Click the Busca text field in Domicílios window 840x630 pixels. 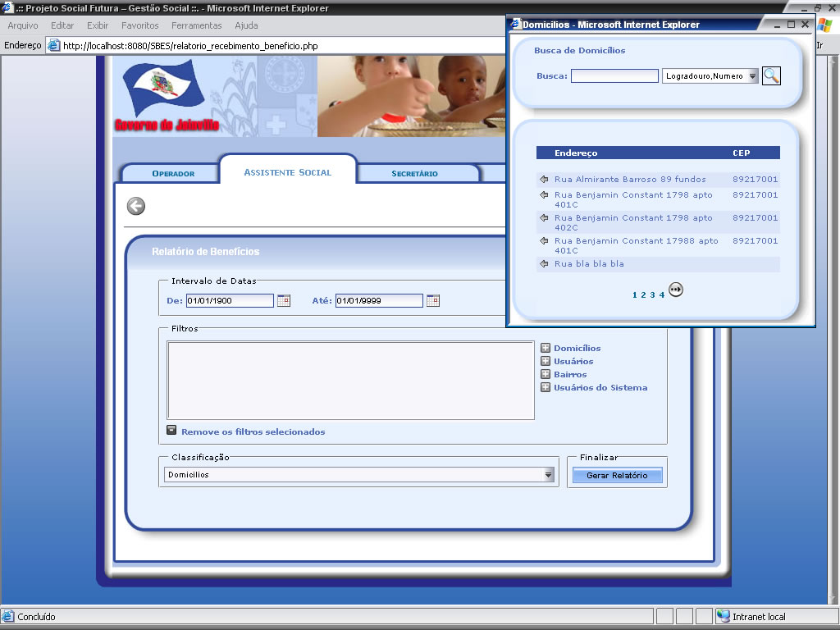614,76
